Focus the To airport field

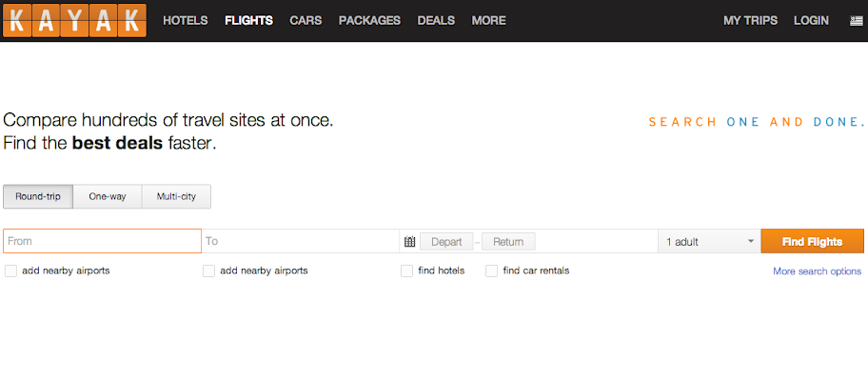click(301, 241)
